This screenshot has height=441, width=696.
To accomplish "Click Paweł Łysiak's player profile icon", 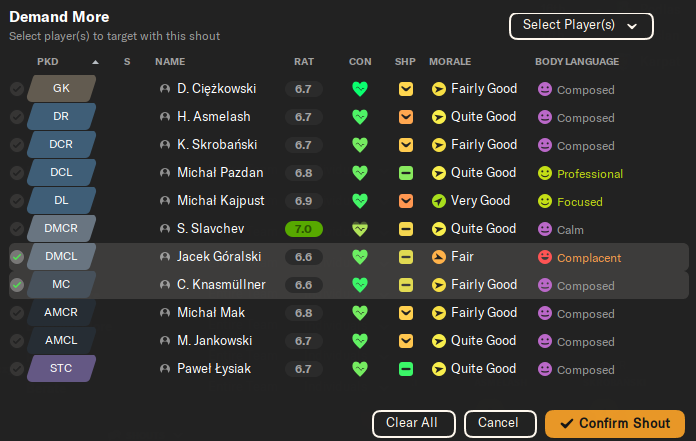I will [165, 369].
